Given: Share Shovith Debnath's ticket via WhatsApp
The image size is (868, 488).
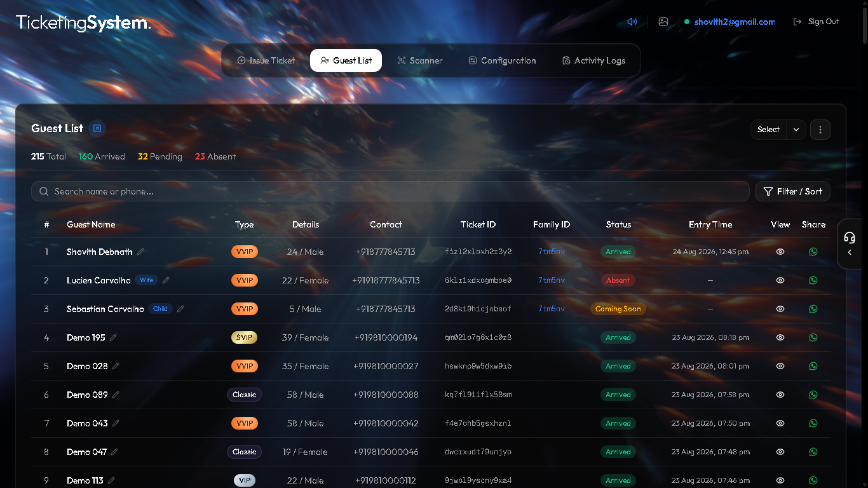Looking at the screenshot, I should [813, 252].
